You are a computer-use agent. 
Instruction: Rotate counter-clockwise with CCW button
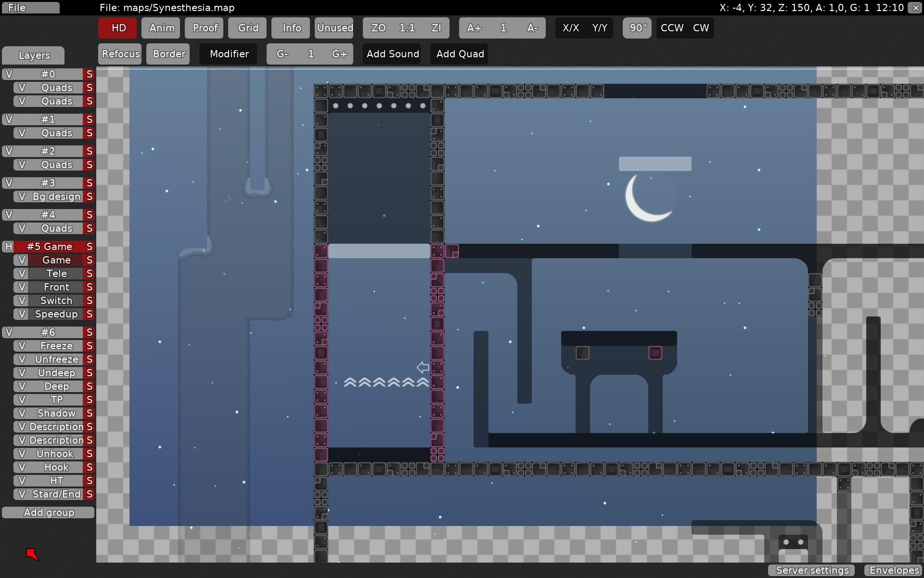(672, 28)
